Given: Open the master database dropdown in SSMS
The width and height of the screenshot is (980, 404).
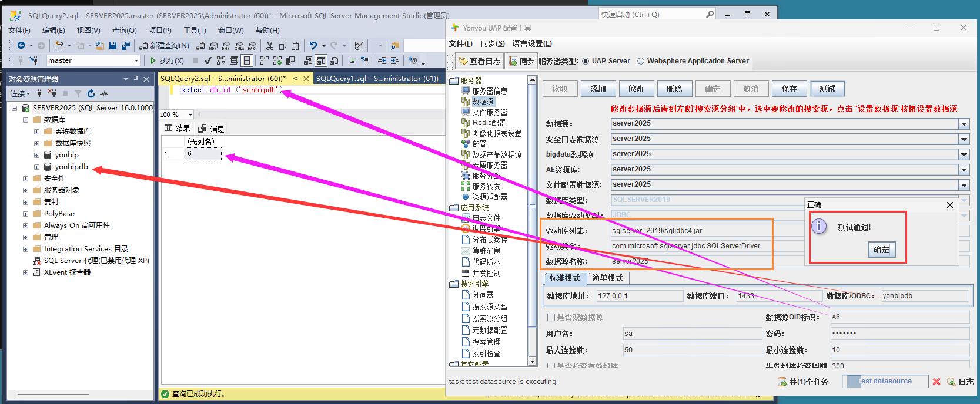Looking at the screenshot, I should [x=136, y=60].
